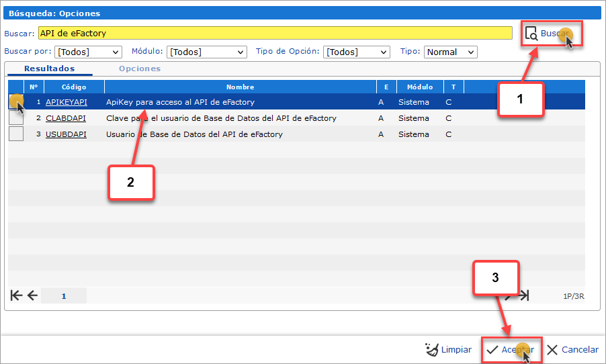This screenshot has width=606, height=364.
Task: Go to previous page arrow icon
Action: pos(32,295)
